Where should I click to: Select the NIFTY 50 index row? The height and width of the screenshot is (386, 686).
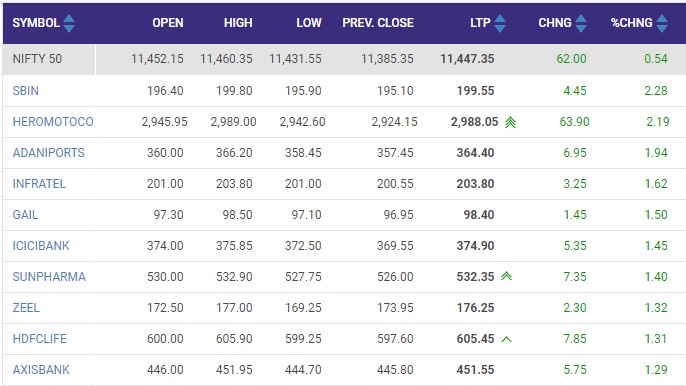tap(344, 59)
